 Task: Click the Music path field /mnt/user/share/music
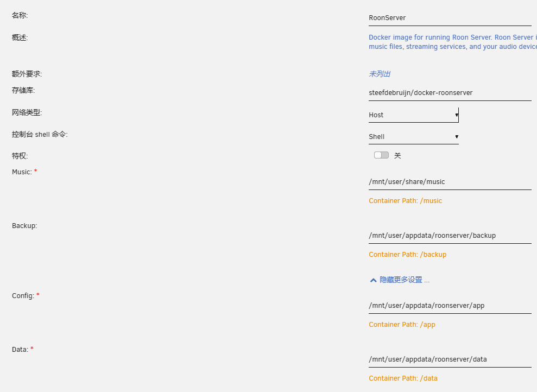point(450,182)
